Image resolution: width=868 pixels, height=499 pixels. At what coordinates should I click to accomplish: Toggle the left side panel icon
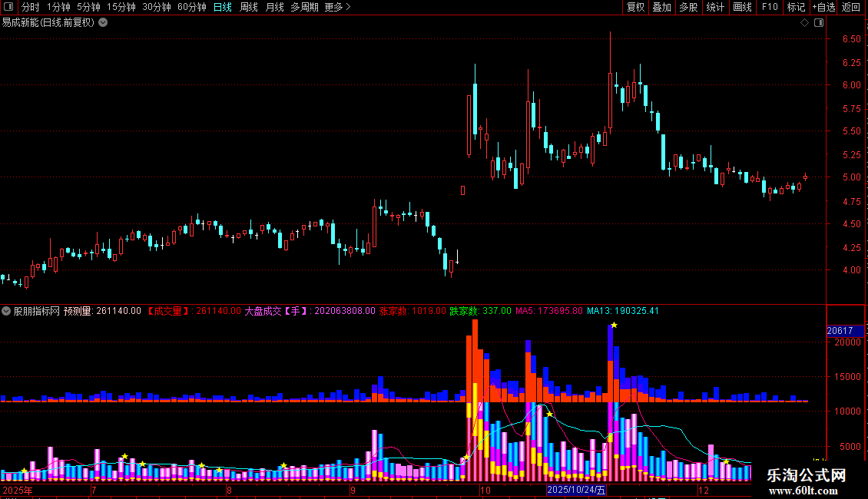(x=8, y=7)
